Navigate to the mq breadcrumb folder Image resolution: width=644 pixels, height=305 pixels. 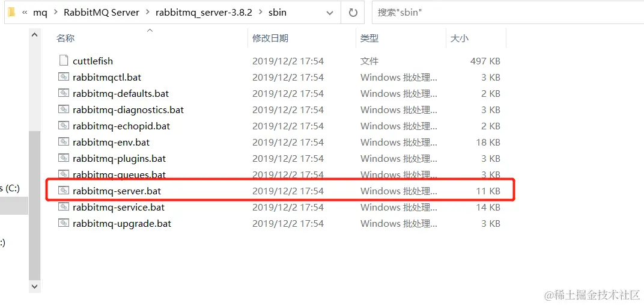pos(40,13)
